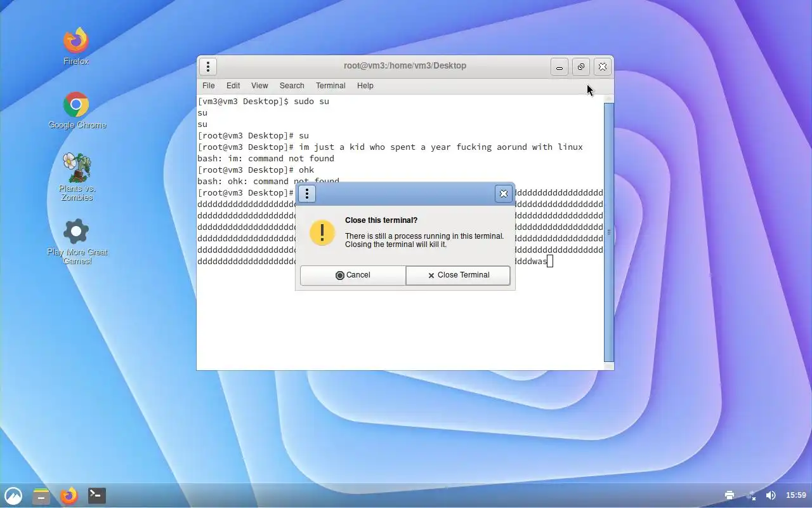Click Cancel in close terminal dialog
812x508 pixels.
[353, 275]
